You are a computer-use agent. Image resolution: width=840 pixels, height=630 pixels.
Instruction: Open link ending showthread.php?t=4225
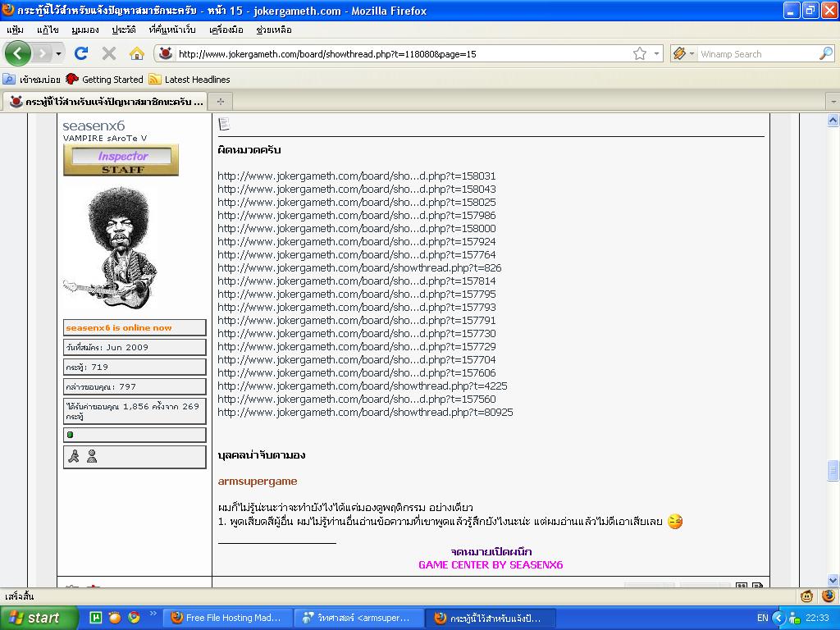click(362, 386)
